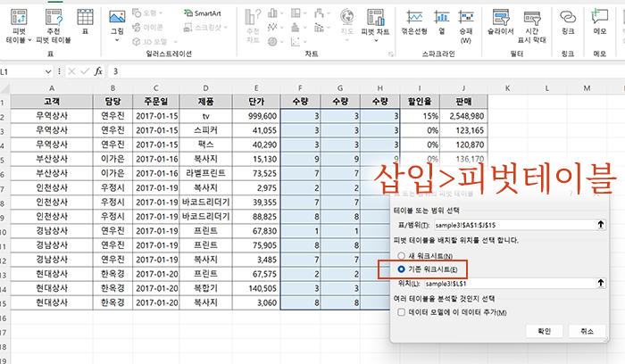Screen dimensions: 625x364
Task: Click the 복합기 product cell
Action: point(205,288)
